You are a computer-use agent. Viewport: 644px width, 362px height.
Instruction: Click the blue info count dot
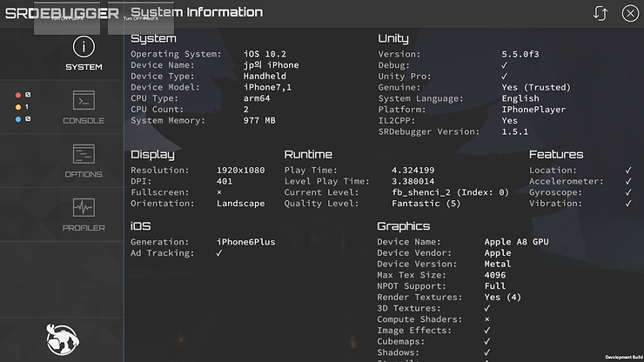(x=18, y=118)
